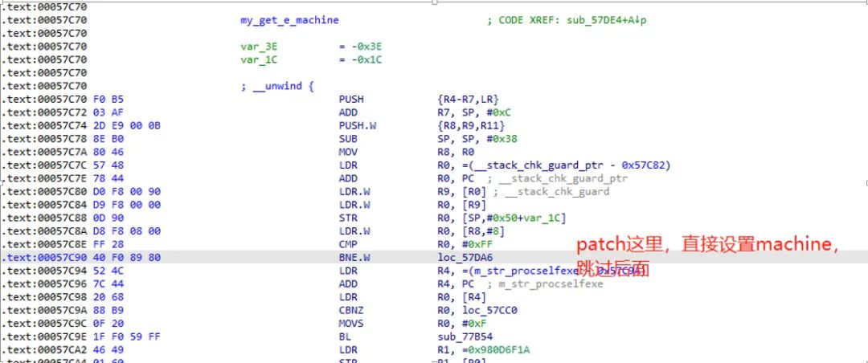
Task: Select opcode bytes 2D E9 00 0B
Action: tap(125, 125)
